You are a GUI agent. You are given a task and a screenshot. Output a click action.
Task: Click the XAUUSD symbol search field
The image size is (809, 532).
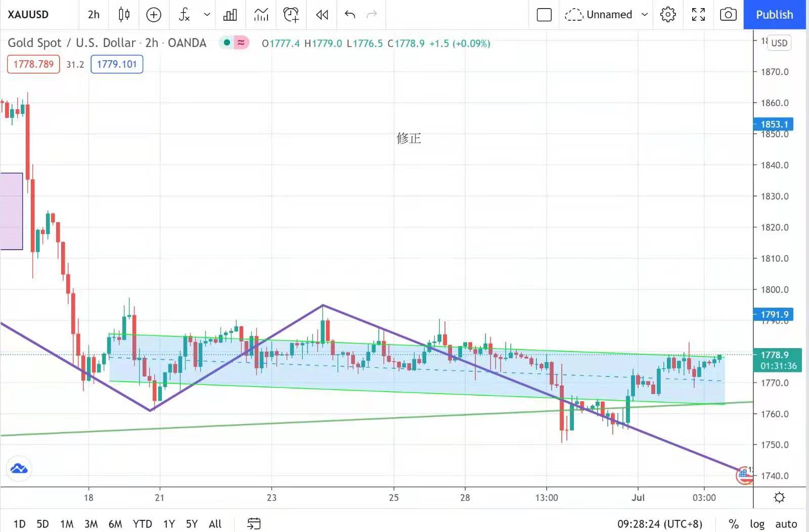pos(28,15)
